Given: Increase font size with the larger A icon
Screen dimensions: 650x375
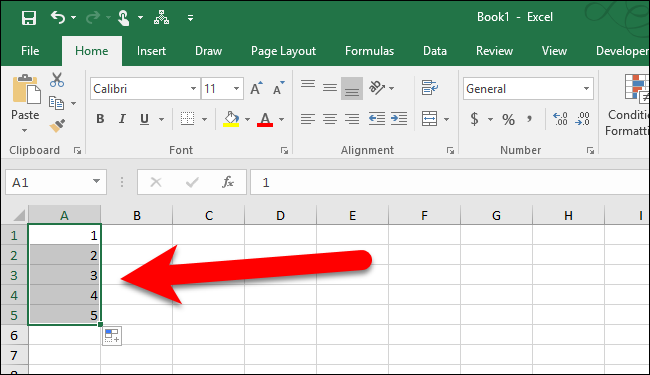Looking at the screenshot, I should point(257,88).
